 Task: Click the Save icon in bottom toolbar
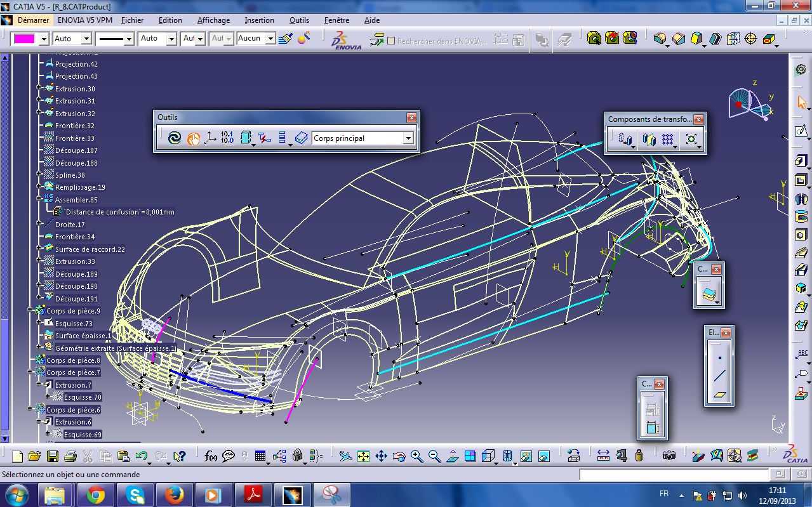coord(52,456)
